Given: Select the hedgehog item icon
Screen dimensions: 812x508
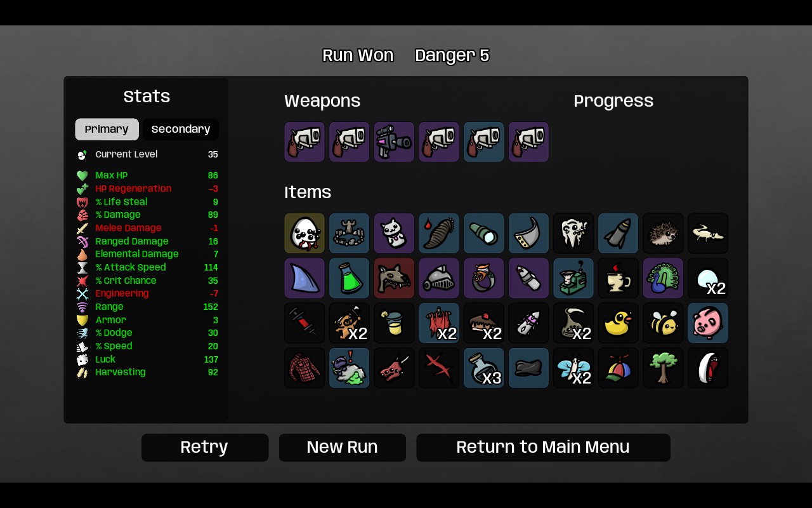Looking at the screenshot, I should (663, 233).
